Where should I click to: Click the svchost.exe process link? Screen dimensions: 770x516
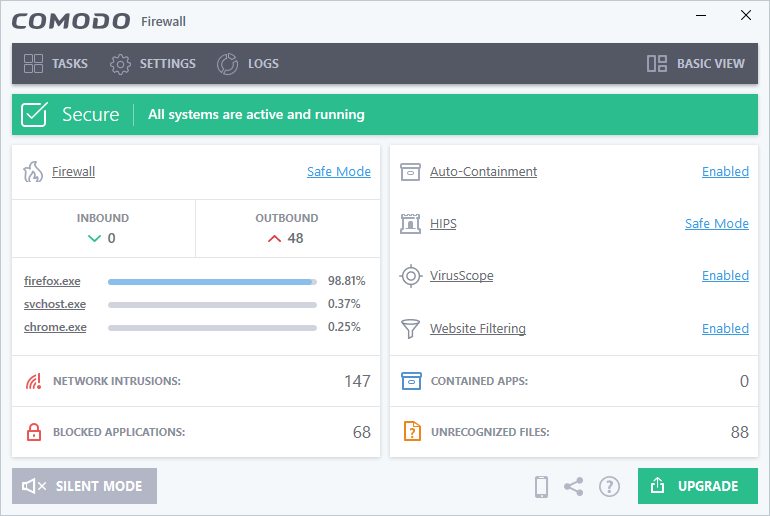pyautogui.click(x=55, y=304)
